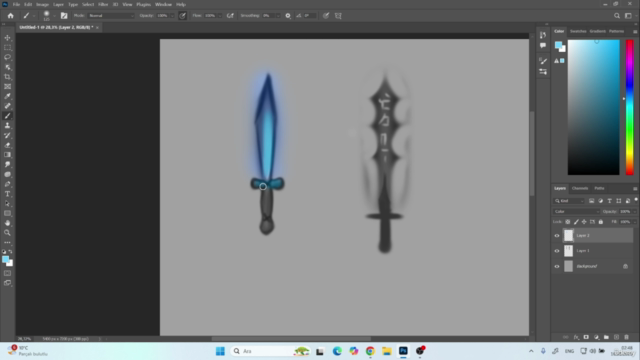Select the Blur tool
640x360 pixels.
(x=7, y=164)
